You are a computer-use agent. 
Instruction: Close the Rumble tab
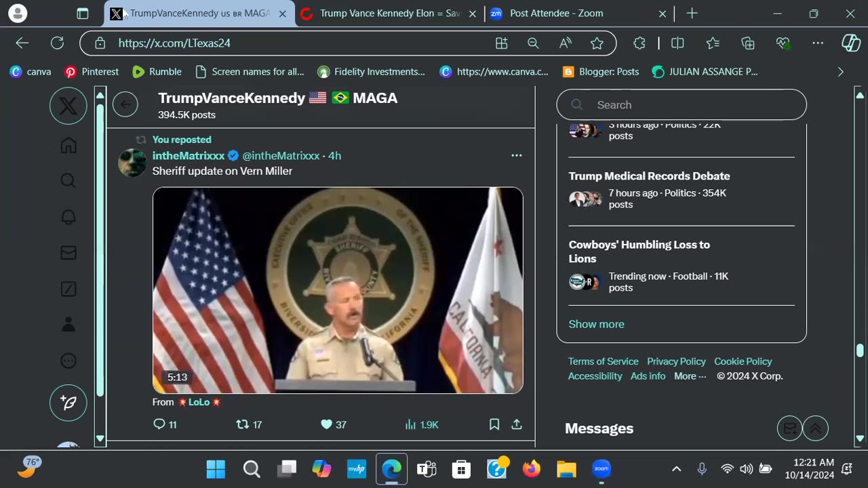pos(472,14)
